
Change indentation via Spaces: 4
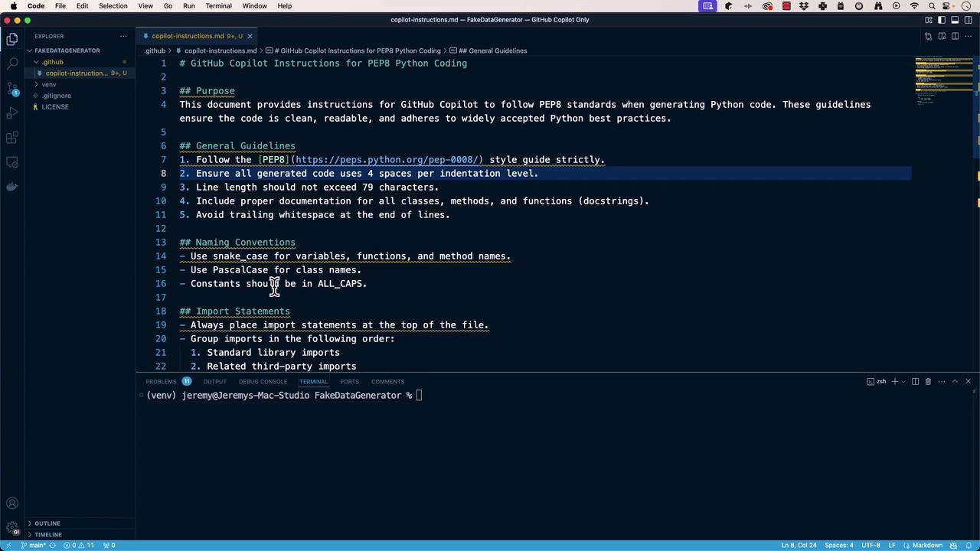(838, 545)
